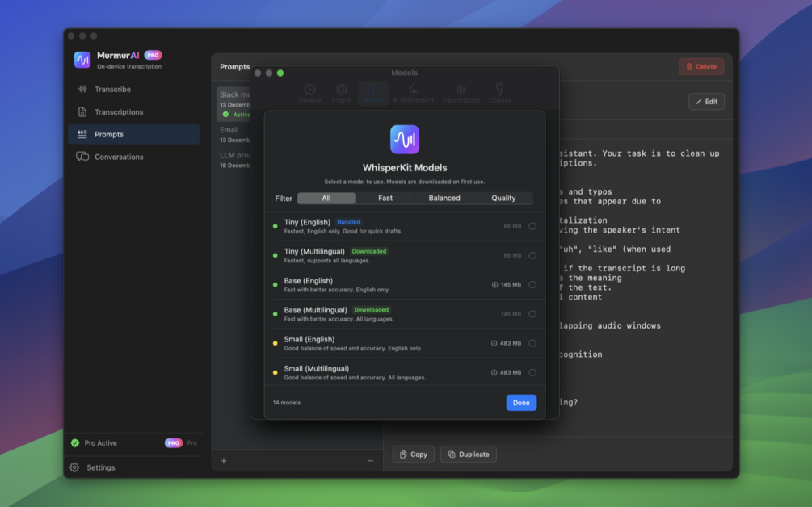
Task: Click the Bundled badge on Tiny (English)
Action: (x=348, y=222)
